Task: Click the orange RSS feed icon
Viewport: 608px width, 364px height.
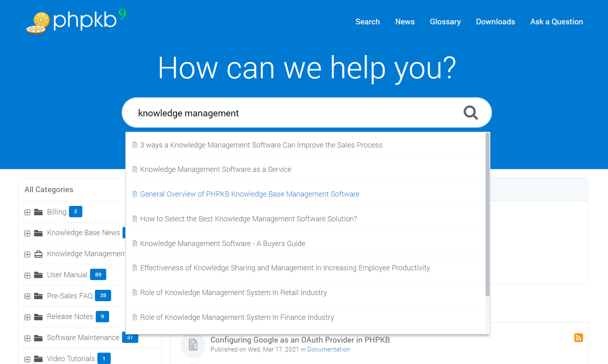Action: tap(578, 338)
